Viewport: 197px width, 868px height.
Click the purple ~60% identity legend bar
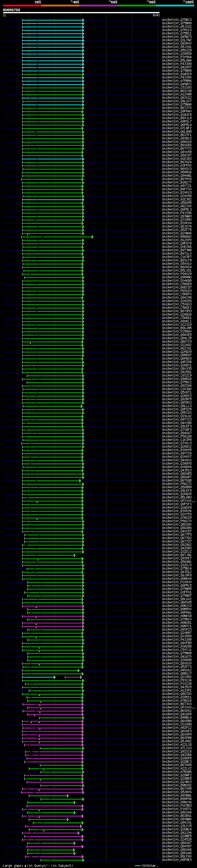tap(99, 6)
